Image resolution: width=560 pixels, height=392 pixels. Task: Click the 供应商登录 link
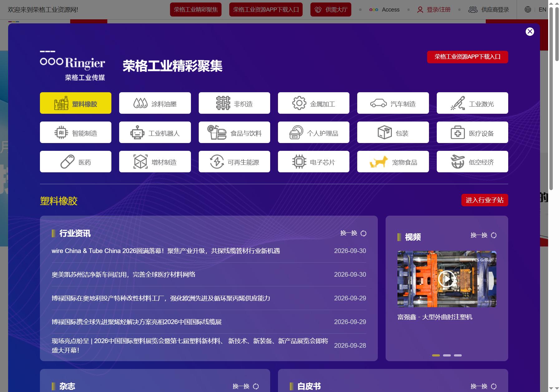pos(489,10)
